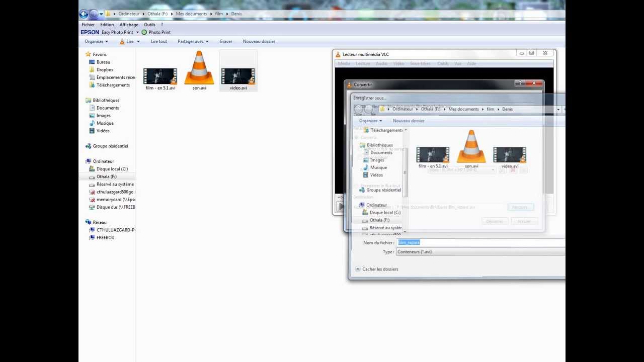This screenshot has height=362, width=644.
Task: Open Vidéos library in Explorer sidebar
Action: 99,131
